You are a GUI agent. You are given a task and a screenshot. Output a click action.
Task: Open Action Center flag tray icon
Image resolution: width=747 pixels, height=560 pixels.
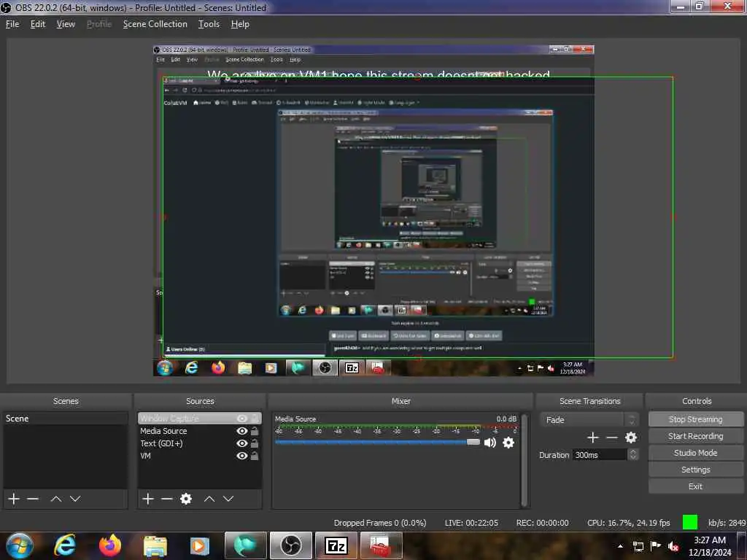(x=656, y=546)
